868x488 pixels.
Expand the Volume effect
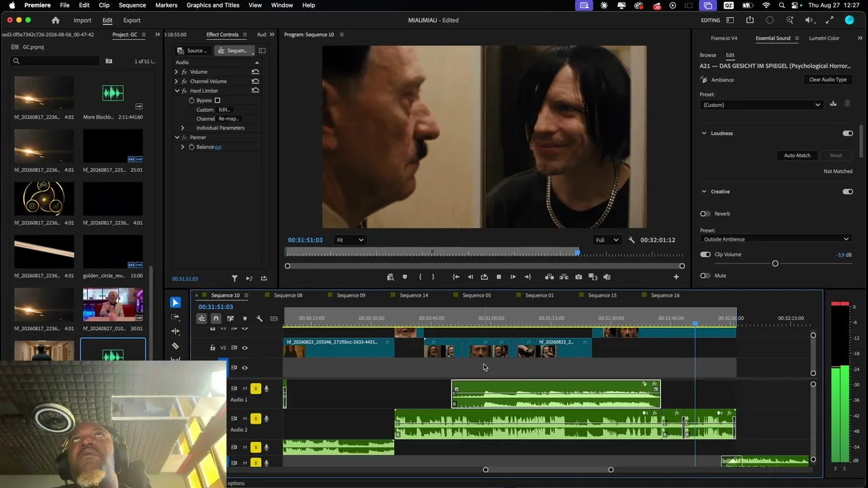pos(176,72)
